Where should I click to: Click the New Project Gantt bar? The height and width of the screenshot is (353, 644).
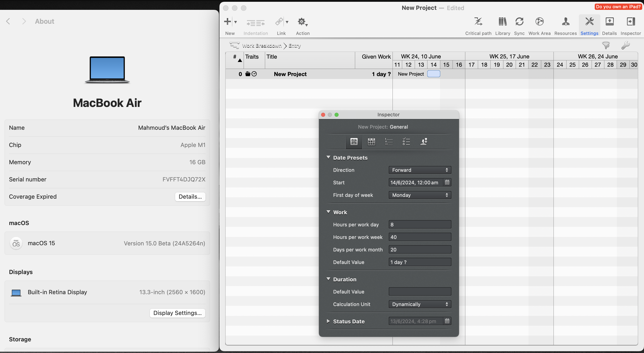tap(434, 74)
